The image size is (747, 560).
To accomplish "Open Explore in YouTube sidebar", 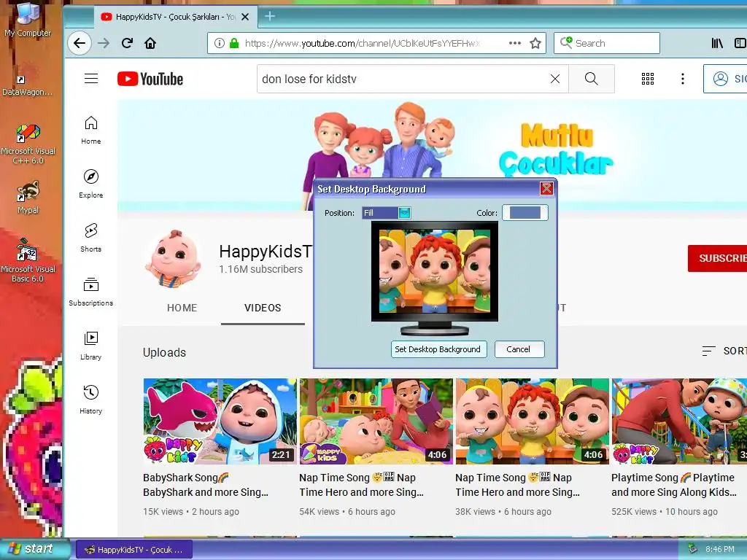I will tap(91, 184).
